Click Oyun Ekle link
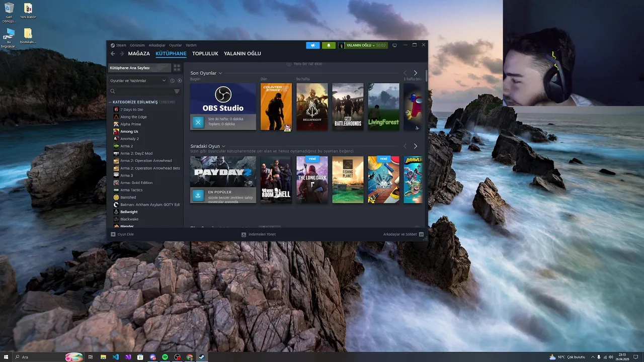This screenshot has height=362, width=644. tap(125, 234)
